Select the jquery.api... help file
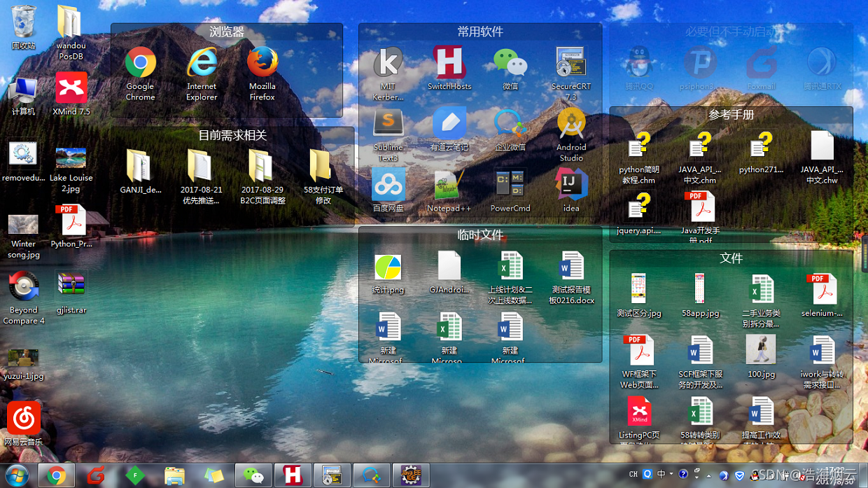The height and width of the screenshot is (488, 868). (638, 207)
